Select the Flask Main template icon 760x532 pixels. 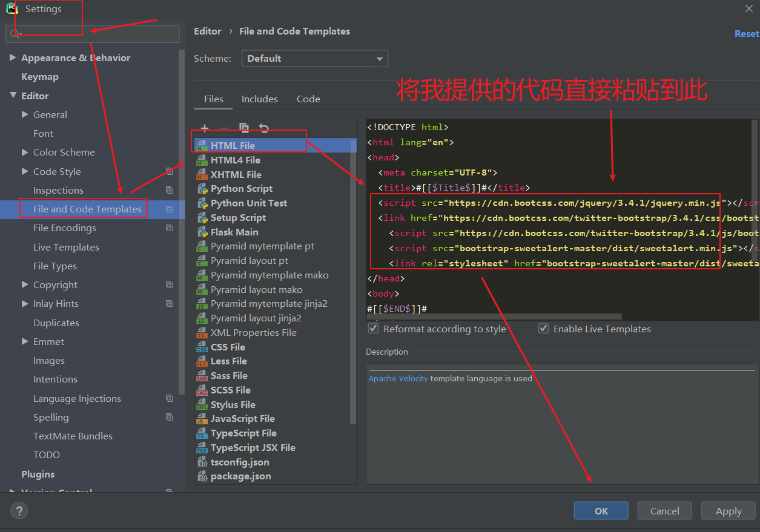[x=202, y=232]
